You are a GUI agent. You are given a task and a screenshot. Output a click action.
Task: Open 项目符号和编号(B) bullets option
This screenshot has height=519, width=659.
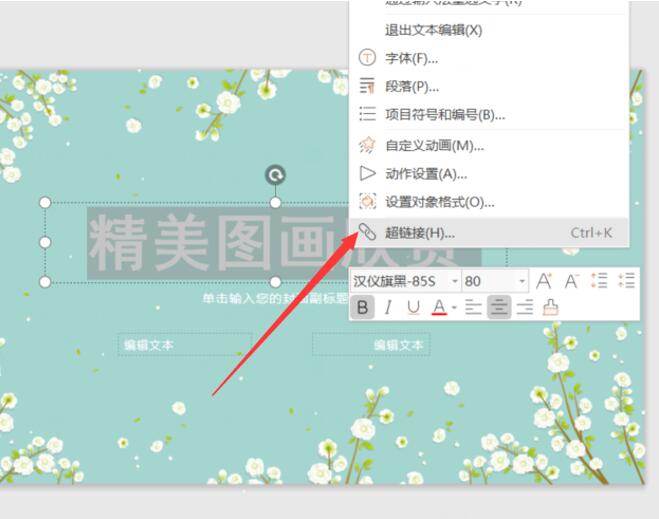tap(445, 115)
